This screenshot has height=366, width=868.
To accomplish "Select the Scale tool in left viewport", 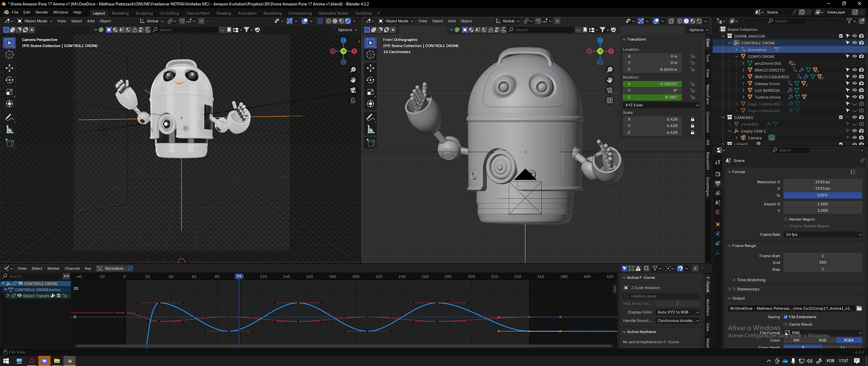I will click(9, 92).
